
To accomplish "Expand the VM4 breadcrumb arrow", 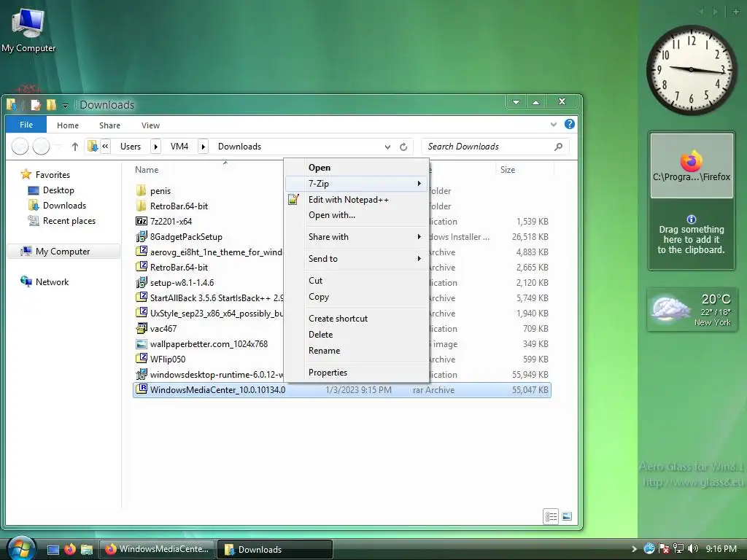I will click(203, 147).
